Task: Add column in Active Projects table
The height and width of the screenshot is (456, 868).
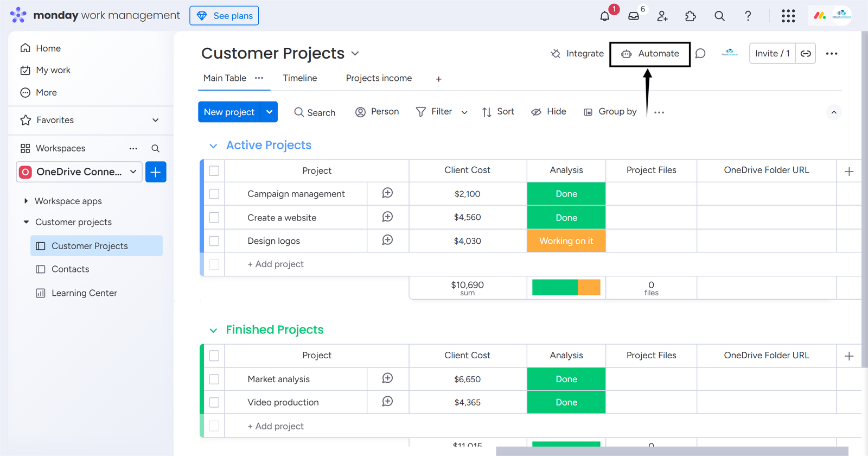Action: click(x=850, y=172)
